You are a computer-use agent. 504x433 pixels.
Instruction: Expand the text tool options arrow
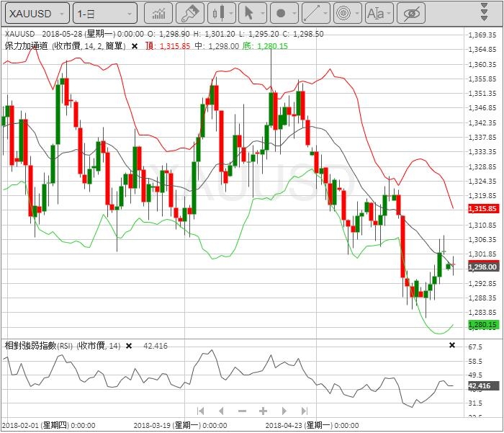point(389,14)
